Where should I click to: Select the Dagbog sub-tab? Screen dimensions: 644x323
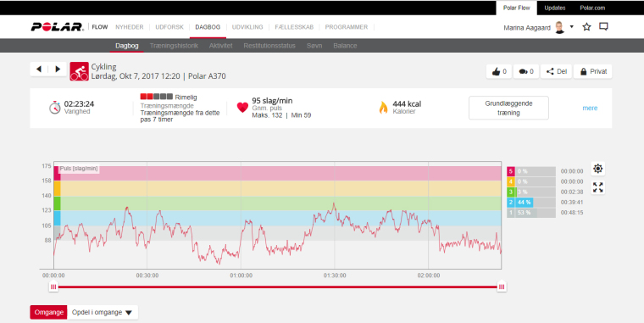coord(127,46)
